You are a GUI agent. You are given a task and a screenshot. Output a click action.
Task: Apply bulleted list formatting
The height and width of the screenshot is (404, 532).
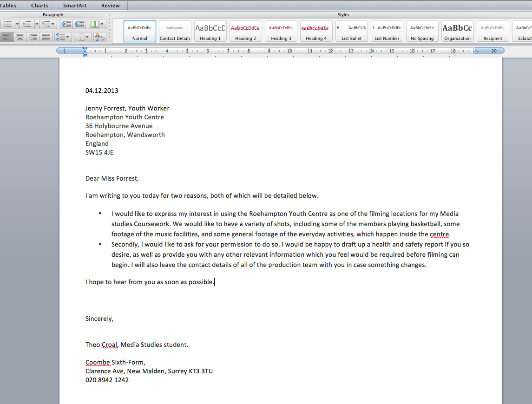[7, 24]
